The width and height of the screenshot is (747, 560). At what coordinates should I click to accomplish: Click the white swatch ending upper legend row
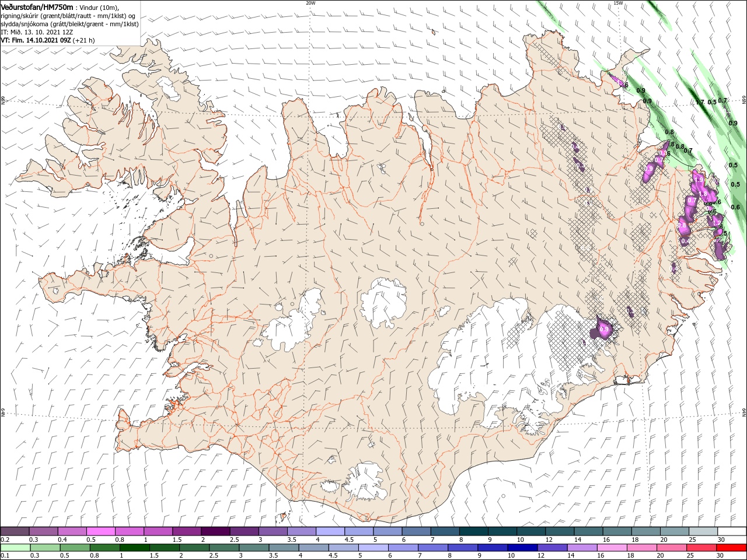pos(732,531)
